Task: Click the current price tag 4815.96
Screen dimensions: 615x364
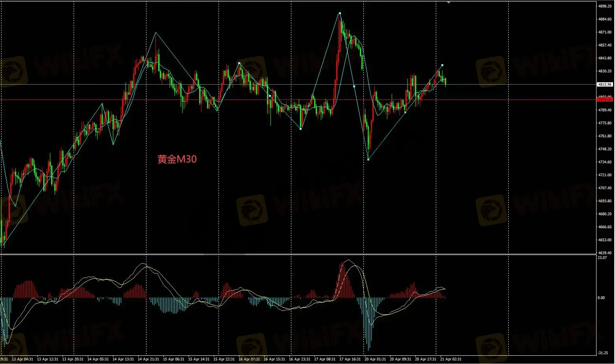Action: [604, 85]
